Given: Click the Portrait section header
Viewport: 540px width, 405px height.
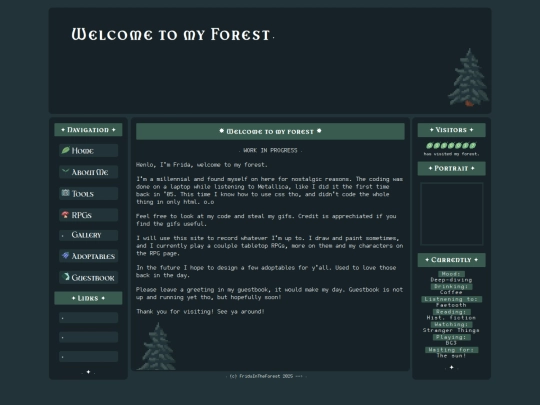Looking at the screenshot, I should [451, 168].
